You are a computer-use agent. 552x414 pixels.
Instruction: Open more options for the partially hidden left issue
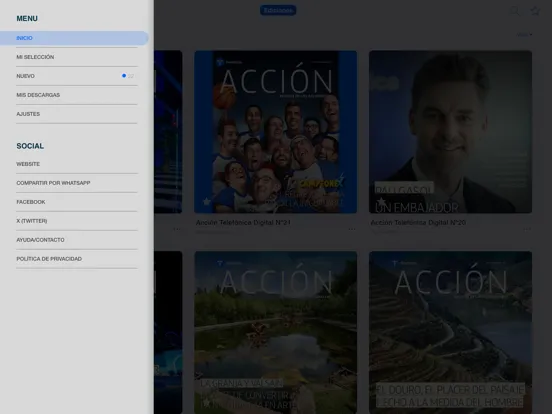click(x=177, y=229)
